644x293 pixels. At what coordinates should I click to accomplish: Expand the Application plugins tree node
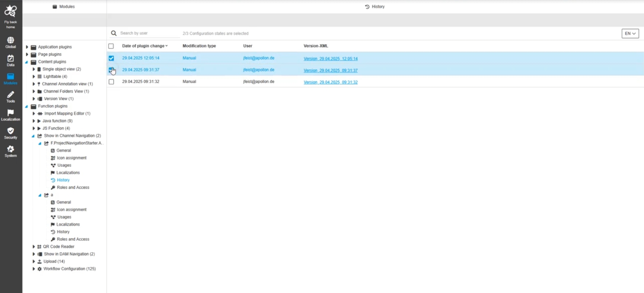coord(27,47)
